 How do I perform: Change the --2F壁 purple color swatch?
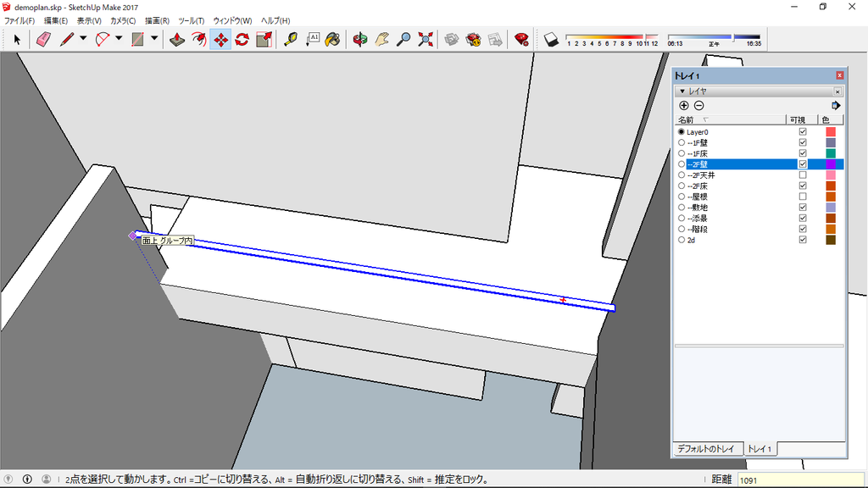(831, 164)
